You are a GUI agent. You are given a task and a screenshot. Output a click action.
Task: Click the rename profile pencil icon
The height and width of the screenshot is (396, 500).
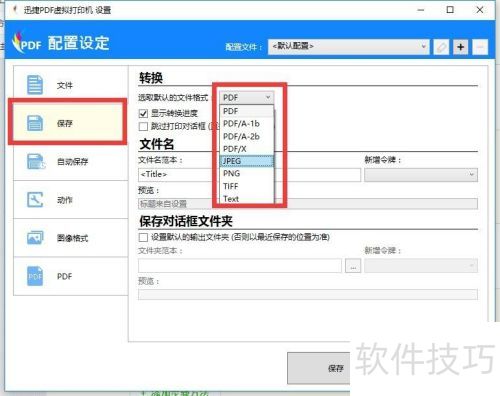[441, 47]
